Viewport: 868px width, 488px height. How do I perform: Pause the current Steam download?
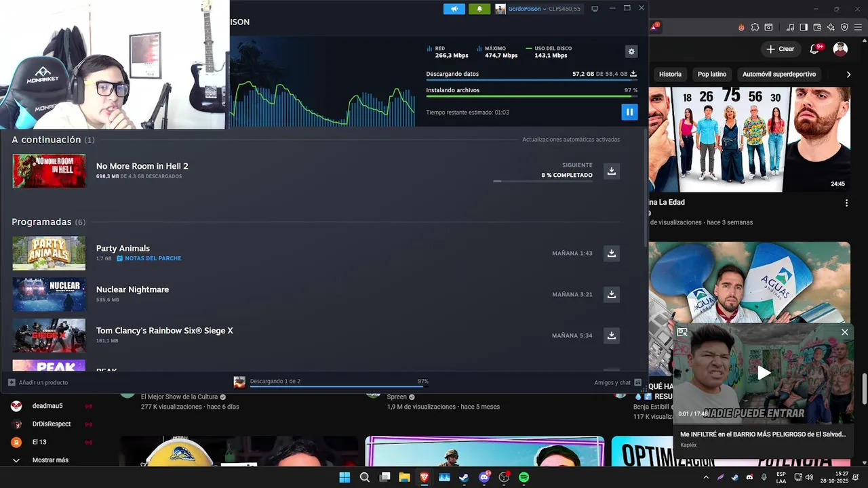coord(629,112)
